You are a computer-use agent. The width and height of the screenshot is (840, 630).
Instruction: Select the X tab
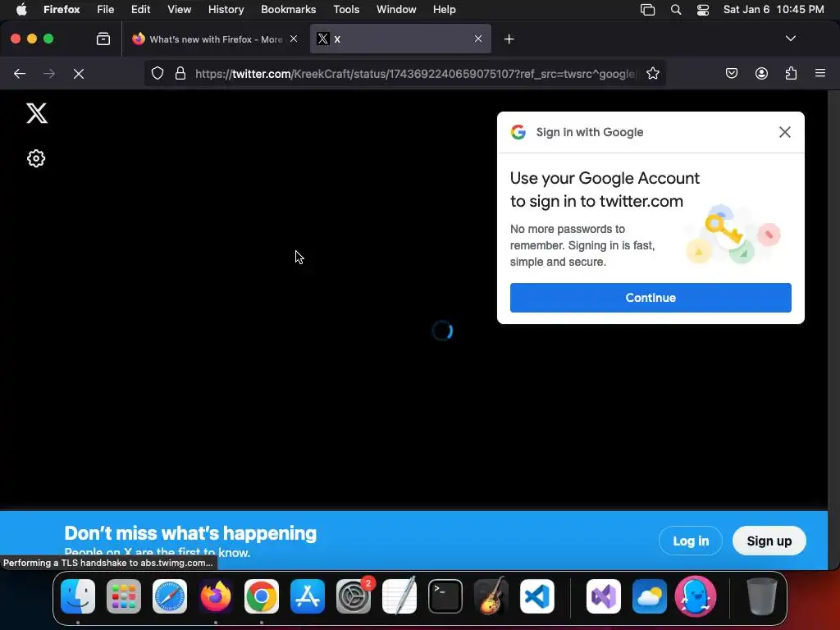pyautogui.click(x=400, y=39)
